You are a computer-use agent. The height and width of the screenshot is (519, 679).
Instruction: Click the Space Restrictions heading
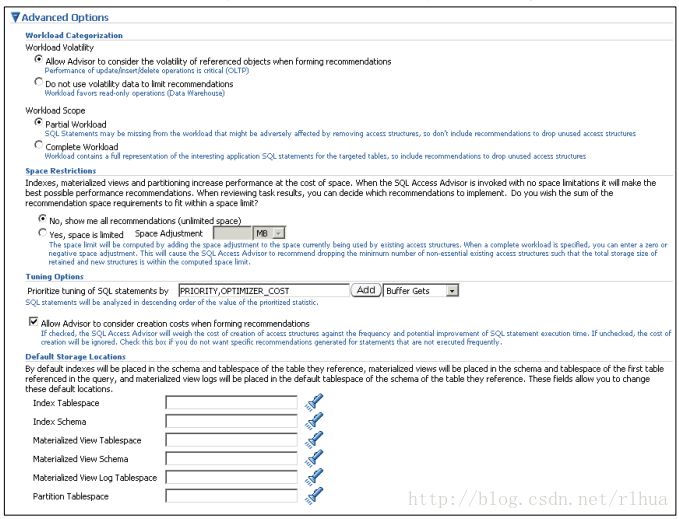coord(61,171)
